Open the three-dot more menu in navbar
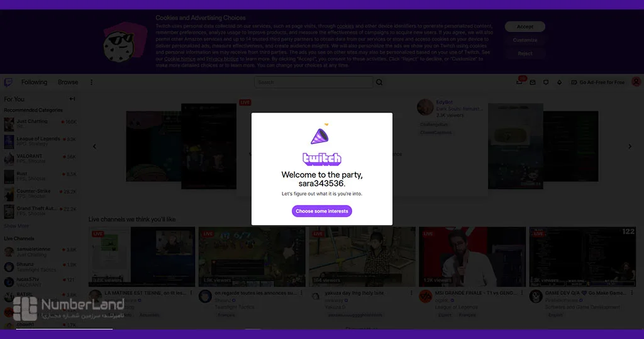Screen dimensions: 644x339 (x=92, y=82)
